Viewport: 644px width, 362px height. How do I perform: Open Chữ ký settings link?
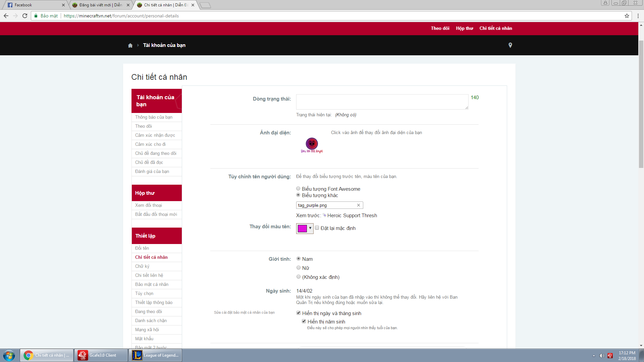(142, 266)
